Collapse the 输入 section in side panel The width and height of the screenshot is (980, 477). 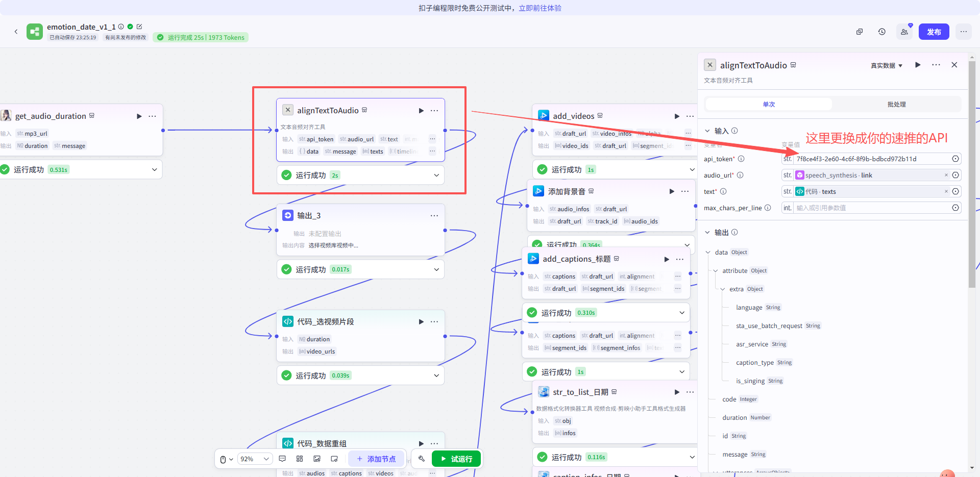(x=707, y=131)
